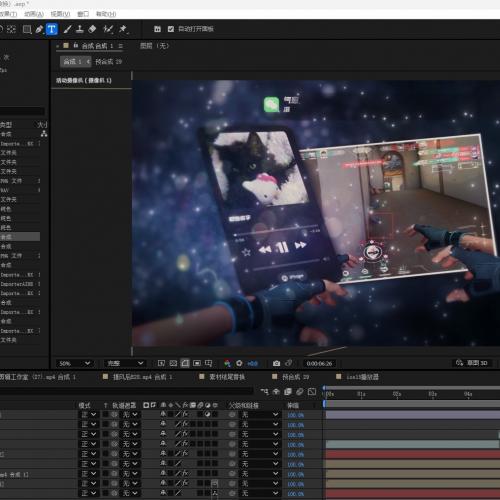Viewport: 500px width, 500px height.
Task: Open blend mode dropdown on top layer row
Action: coord(89,414)
